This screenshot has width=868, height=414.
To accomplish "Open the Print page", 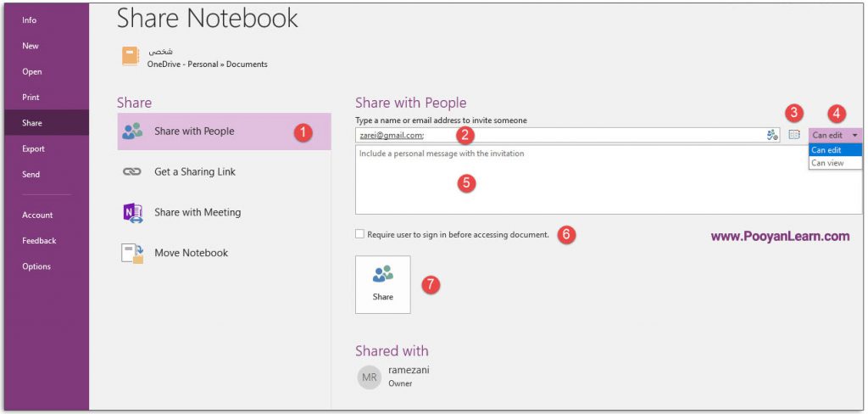I will [x=31, y=97].
